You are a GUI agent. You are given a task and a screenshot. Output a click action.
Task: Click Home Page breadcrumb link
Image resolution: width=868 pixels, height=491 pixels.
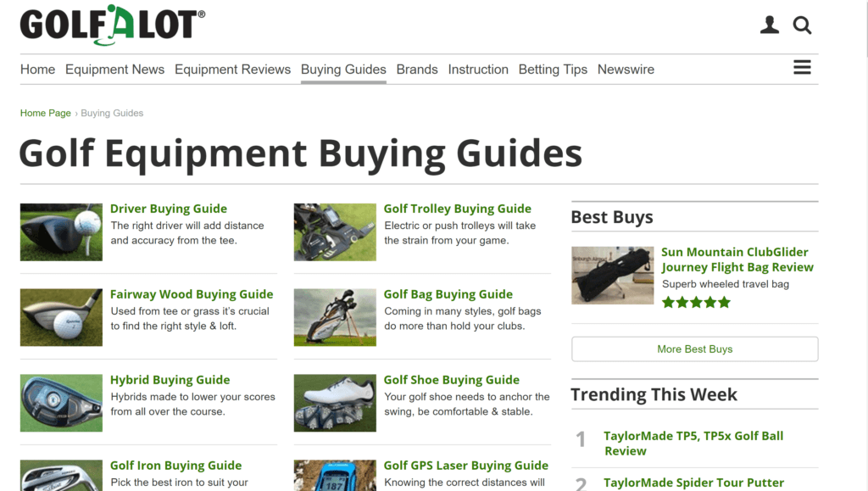tap(46, 113)
